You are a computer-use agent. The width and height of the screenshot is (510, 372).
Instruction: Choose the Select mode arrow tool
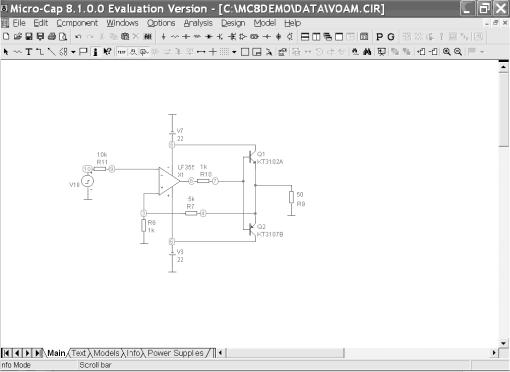[6, 52]
